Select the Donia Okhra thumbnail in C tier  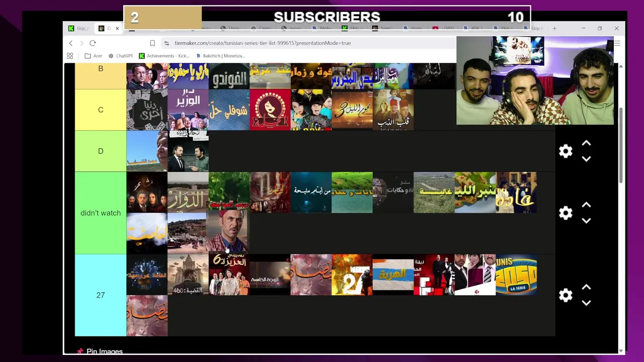pos(147,110)
